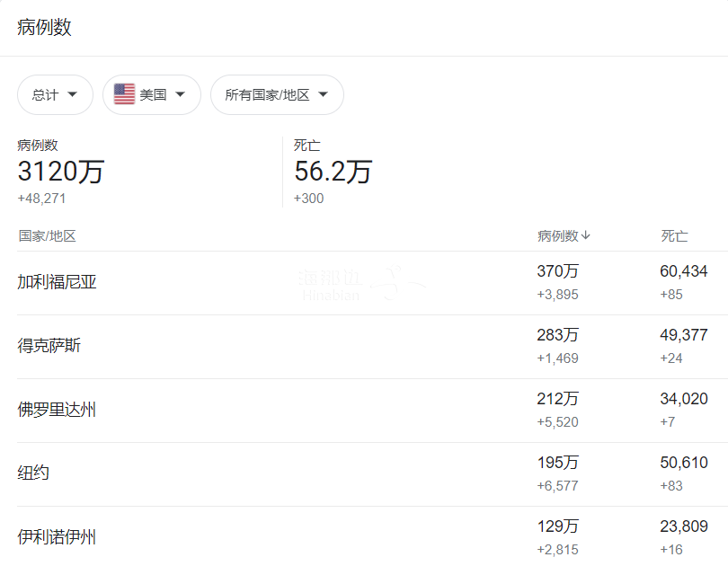Select the 伊利诺伊州 row
The width and height of the screenshot is (728, 566).
pyautogui.click(x=57, y=537)
